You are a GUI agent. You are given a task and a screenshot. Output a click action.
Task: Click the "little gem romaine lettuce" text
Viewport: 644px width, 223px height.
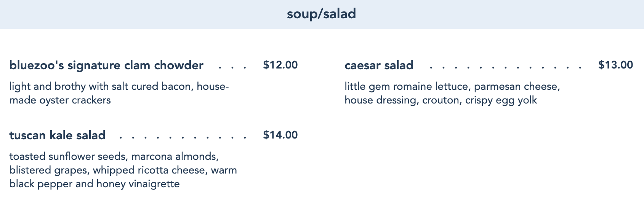point(408,87)
